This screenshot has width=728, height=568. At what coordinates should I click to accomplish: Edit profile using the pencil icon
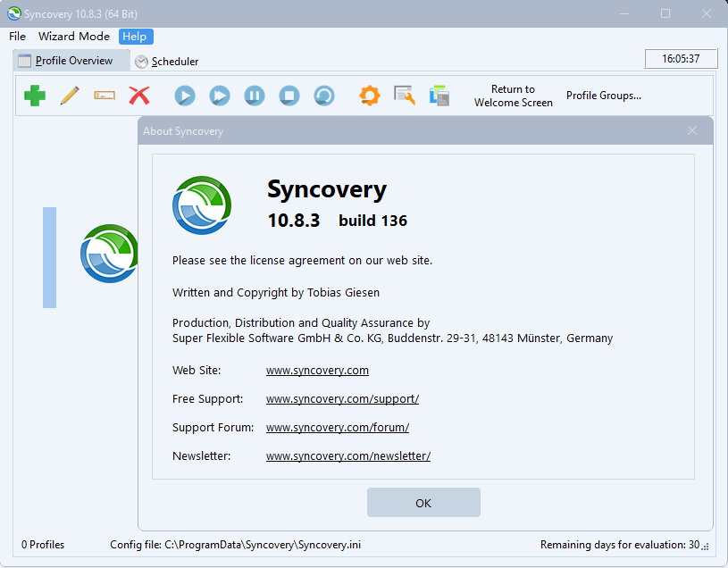pos(70,96)
